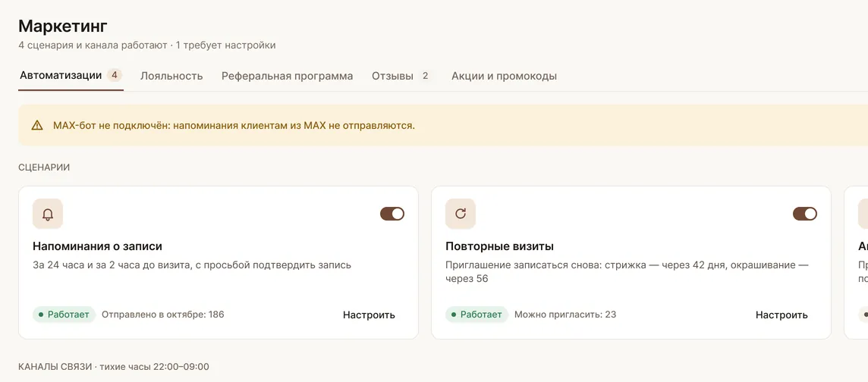This screenshot has width=868, height=382.
Task: Click the За 24 часа и за 2 часа description
Action: (x=192, y=265)
